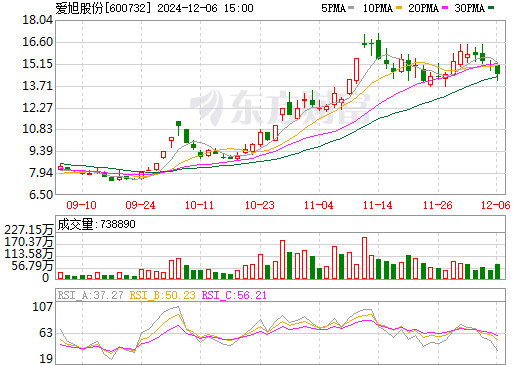Click the 11-26 date axis label

coord(437,205)
